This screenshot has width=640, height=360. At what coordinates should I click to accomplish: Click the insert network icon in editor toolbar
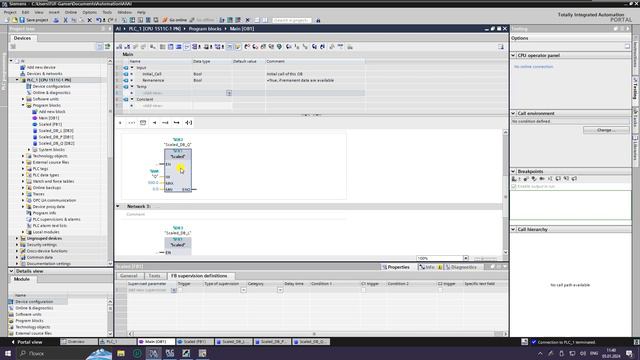coord(119,47)
